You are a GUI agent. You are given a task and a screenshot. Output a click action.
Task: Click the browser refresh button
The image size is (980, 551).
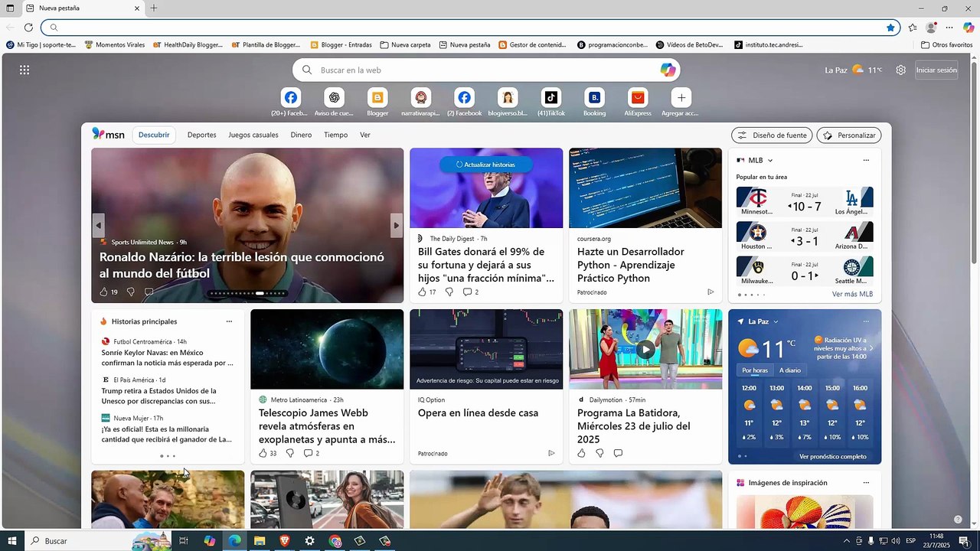pos(28,28)
